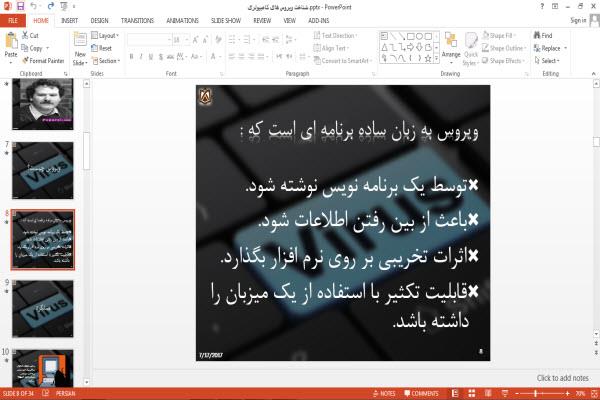Open Shape Fill dropdown

point(499,36)
